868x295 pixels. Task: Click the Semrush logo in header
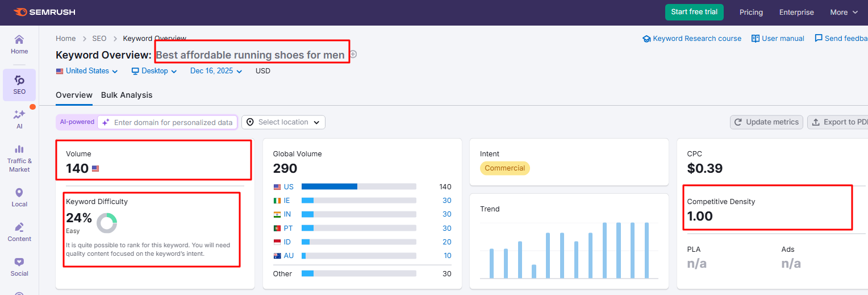44,12
